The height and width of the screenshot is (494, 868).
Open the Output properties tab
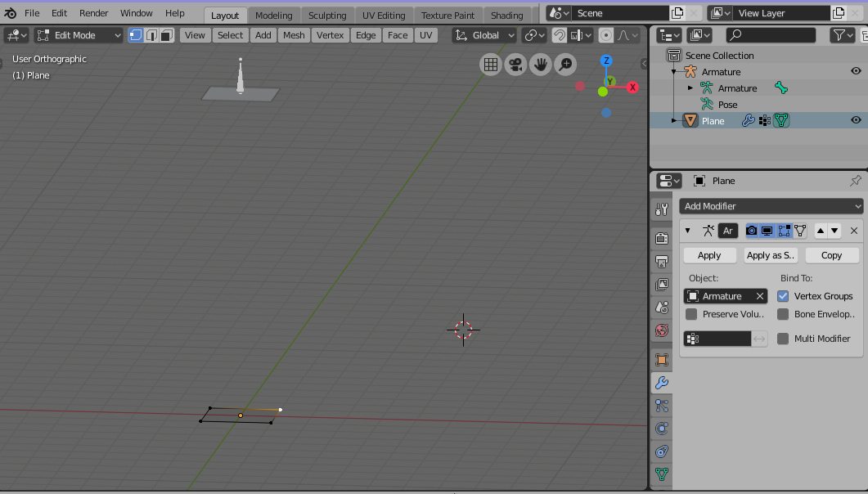[662, 261]
